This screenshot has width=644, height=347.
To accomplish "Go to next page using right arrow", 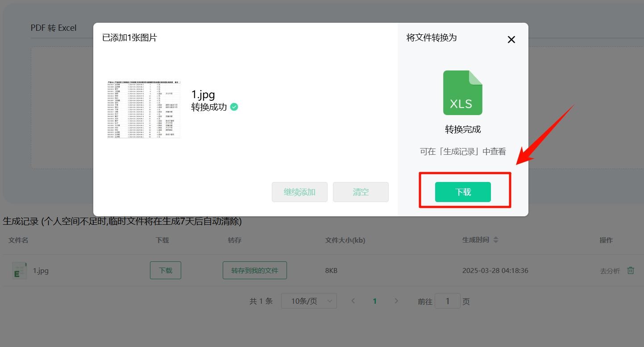I will [x=396, y=301].
